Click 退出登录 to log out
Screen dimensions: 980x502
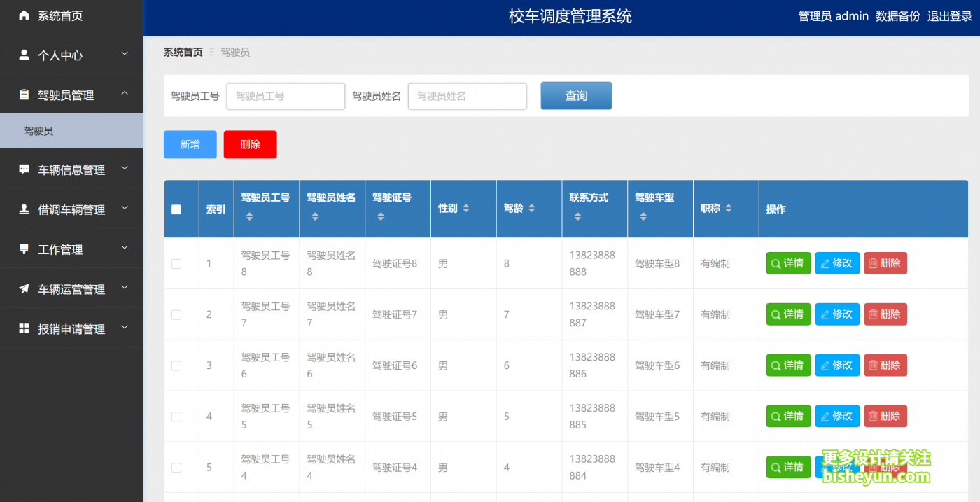[950, 15]
